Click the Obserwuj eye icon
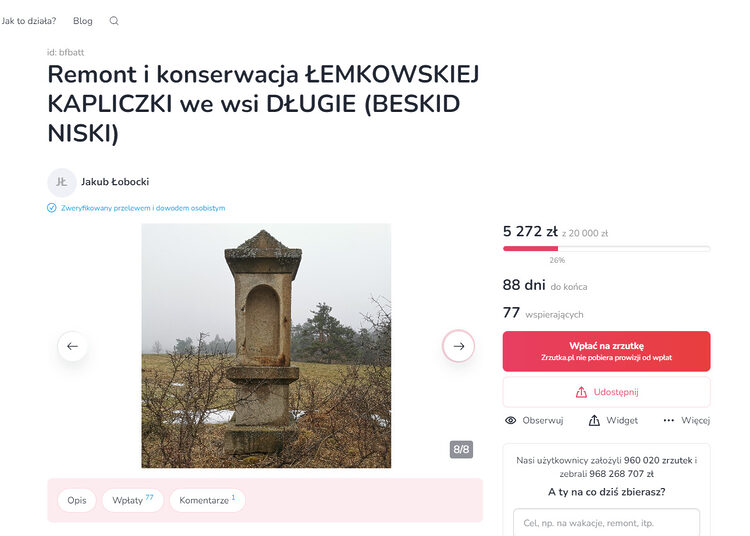The height and width of the screenshot is (536, 750). [510, 420]
